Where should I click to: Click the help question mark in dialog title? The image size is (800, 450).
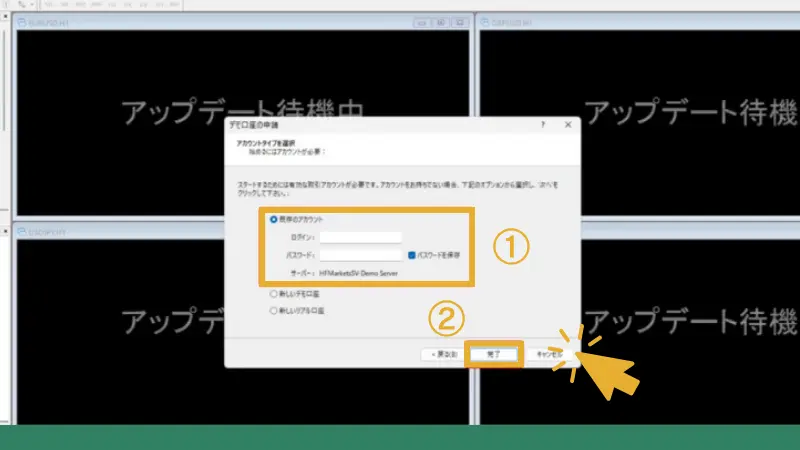(x=543, y=124)
